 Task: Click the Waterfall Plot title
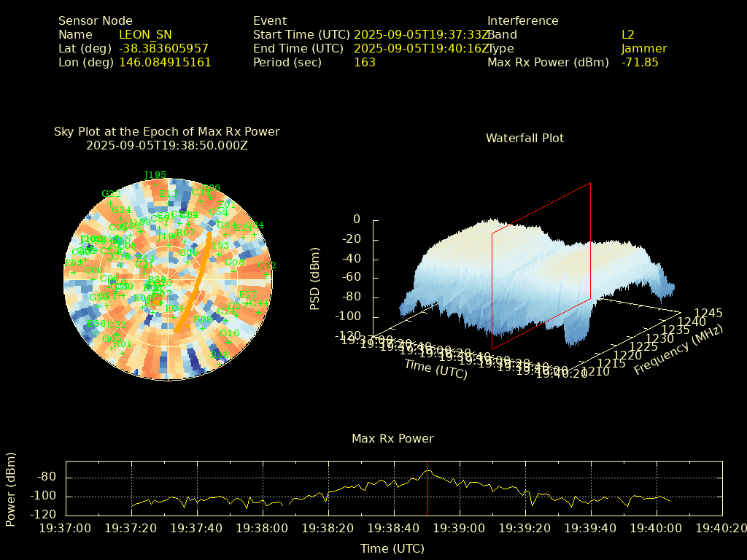coord(525,138)
